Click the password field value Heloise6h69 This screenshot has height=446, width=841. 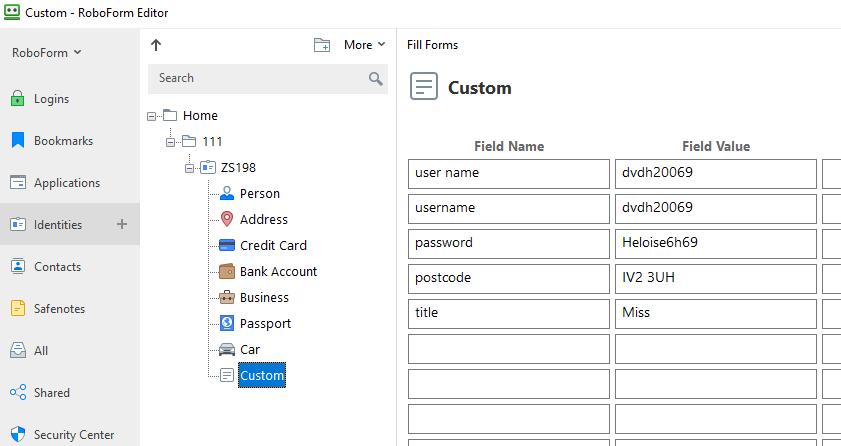715,243
